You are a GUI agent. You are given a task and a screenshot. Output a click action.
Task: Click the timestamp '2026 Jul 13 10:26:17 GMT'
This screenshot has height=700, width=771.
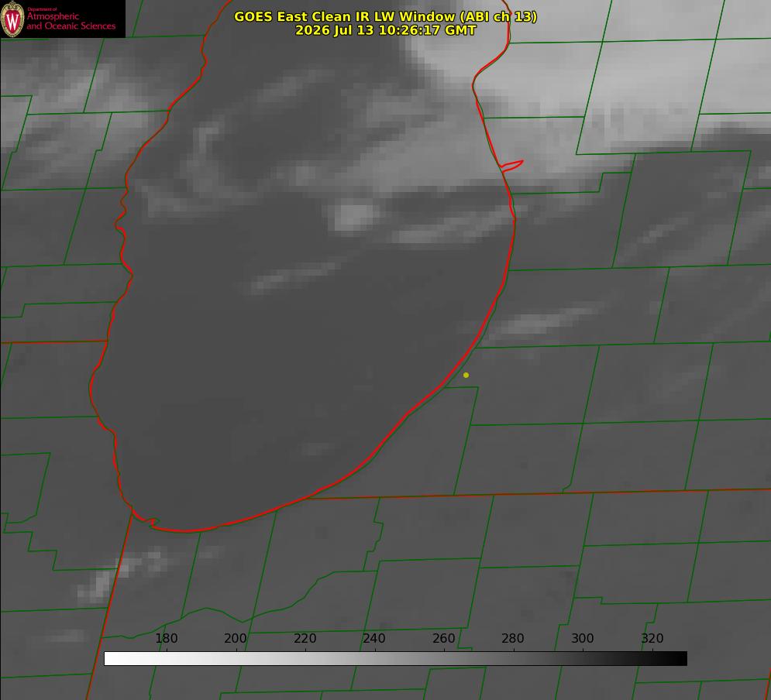click(386, 30)
